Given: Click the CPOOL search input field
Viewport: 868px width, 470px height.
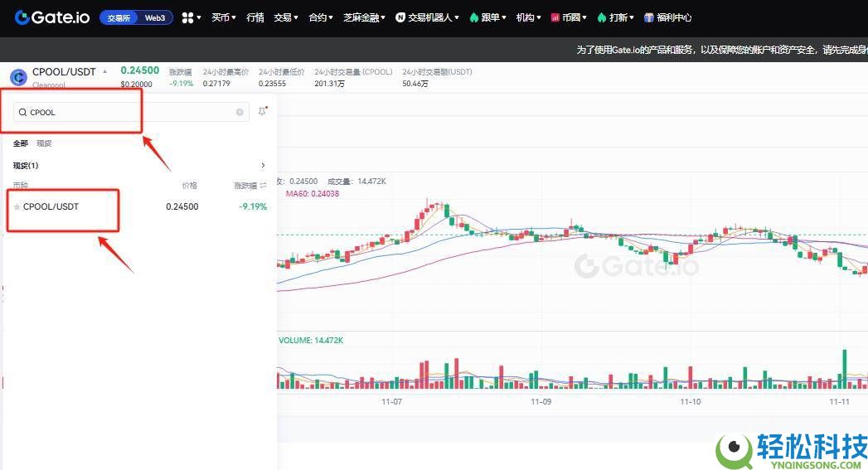Looking at the screenshot, I should [x=131, y=113].
